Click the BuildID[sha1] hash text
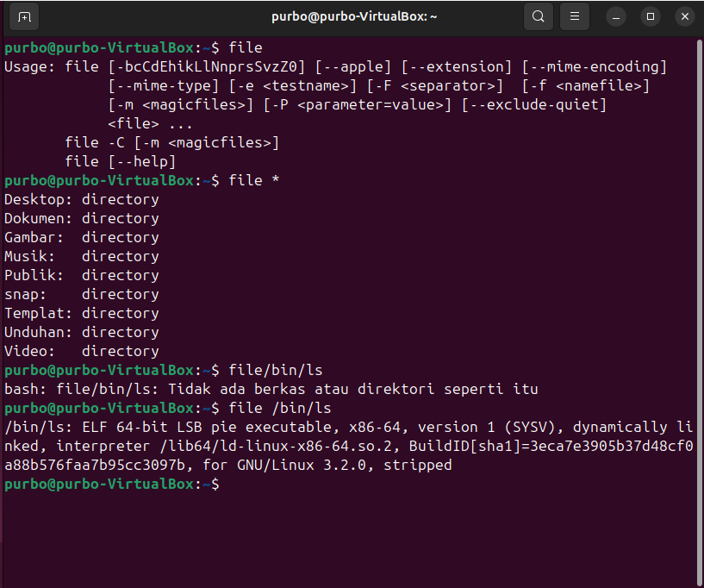 [349, 455]
